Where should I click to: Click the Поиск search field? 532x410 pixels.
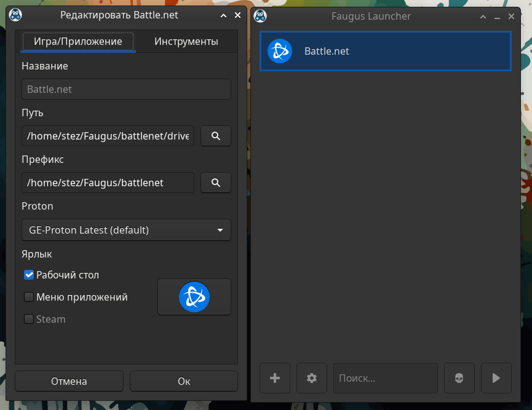[x=385, y=378]
